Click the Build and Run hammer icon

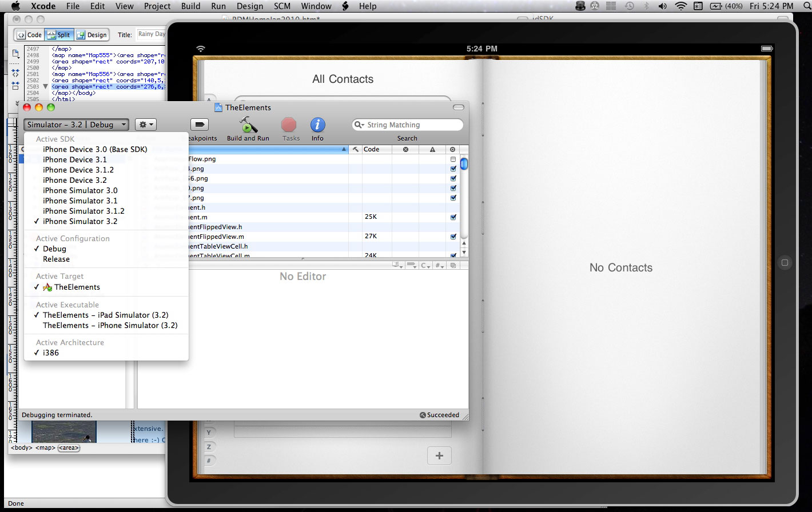(x=248, y=125)
